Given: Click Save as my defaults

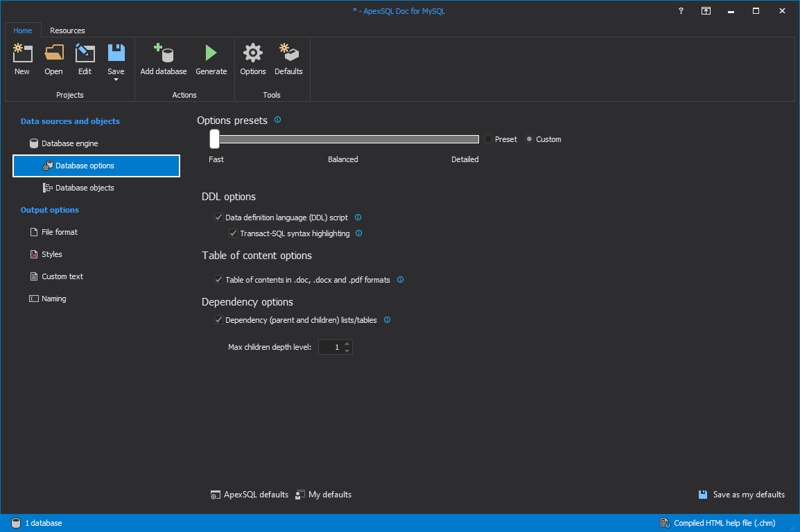Looking at the screenshot, I should click(x=742, y=495).
